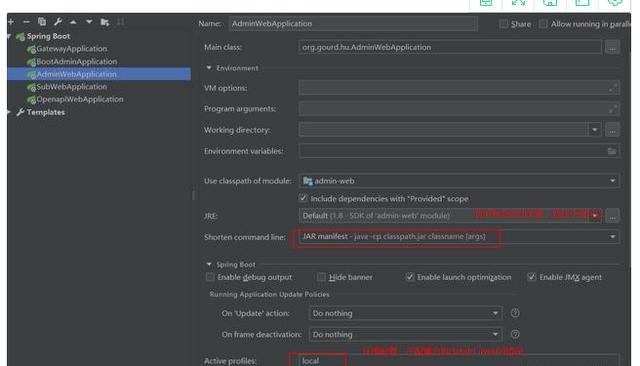The width and height of the screenshot is (640, 366).
Task: Toggle the Hide banner checkbox
Action: point(321,277)
